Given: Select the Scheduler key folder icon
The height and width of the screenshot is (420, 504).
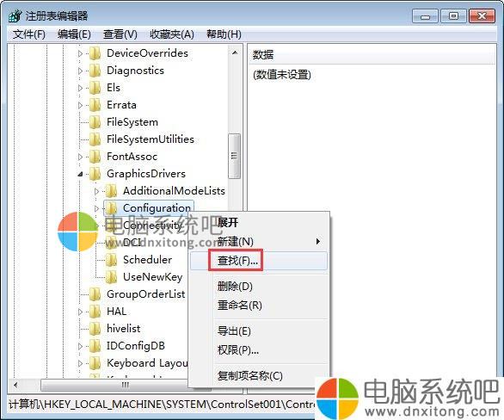Looking at the screenshot, I should [111, 260].
